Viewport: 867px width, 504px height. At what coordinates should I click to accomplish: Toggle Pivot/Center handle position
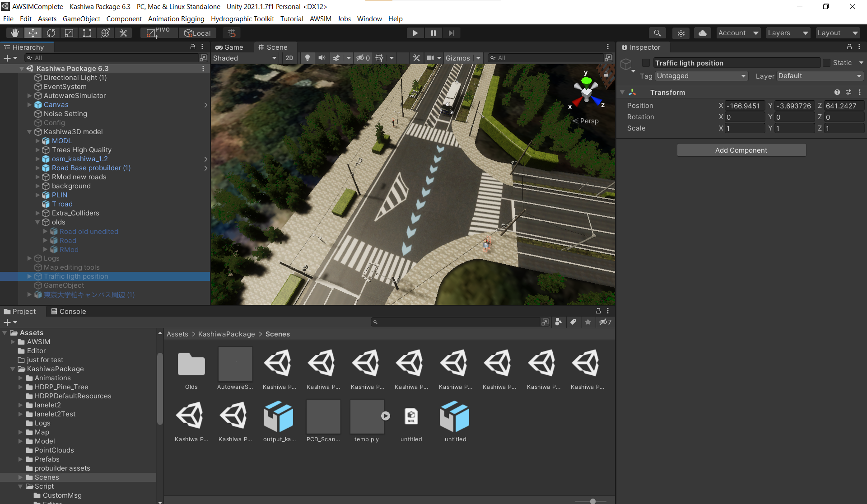[158, 33]
